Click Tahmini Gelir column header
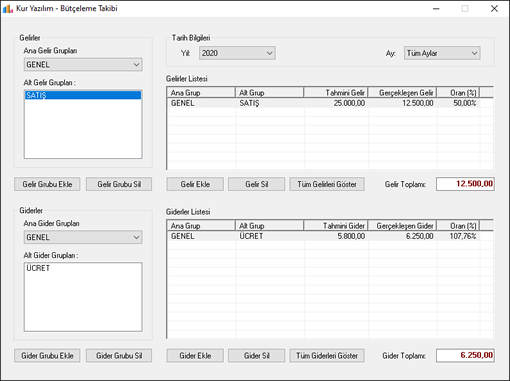The width and height of the screenshot is (510, 381). pyautogui.click(x=336, y=93)
